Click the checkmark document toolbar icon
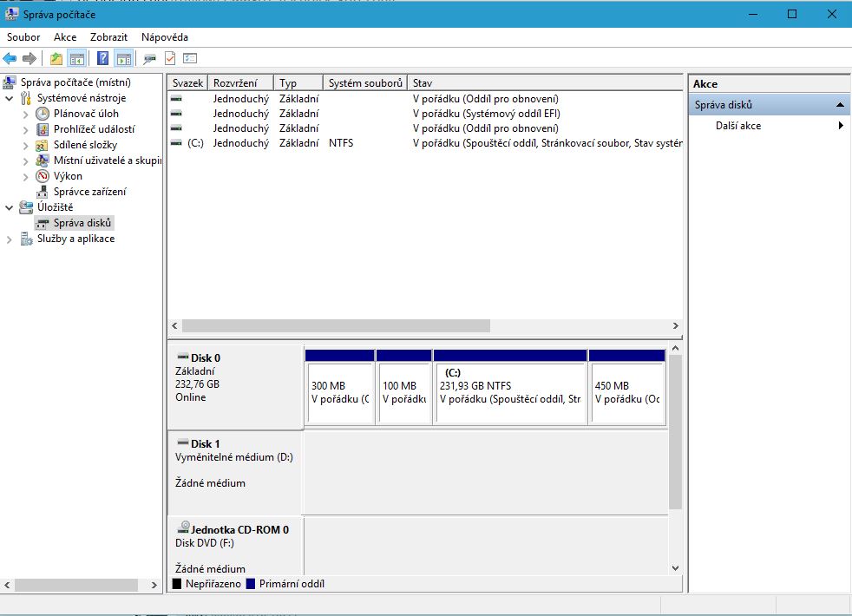Screen dimensions: 852x616 pyautogui.click(x=170, y=58)
